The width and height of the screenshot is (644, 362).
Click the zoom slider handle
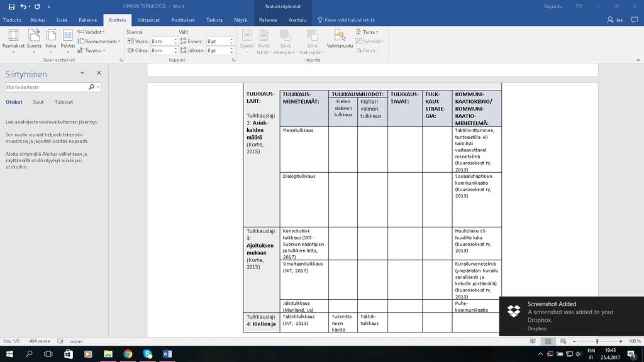[x=597, y=341]
